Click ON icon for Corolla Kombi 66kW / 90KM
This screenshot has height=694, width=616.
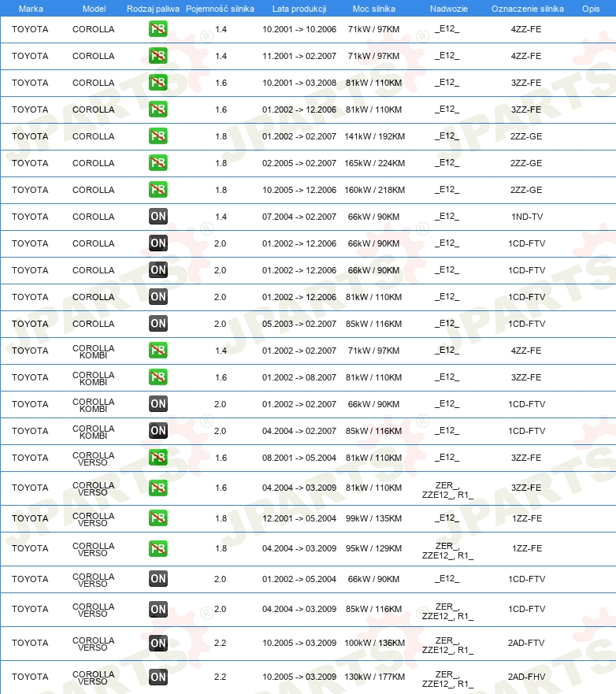click(x=158, y=404)
